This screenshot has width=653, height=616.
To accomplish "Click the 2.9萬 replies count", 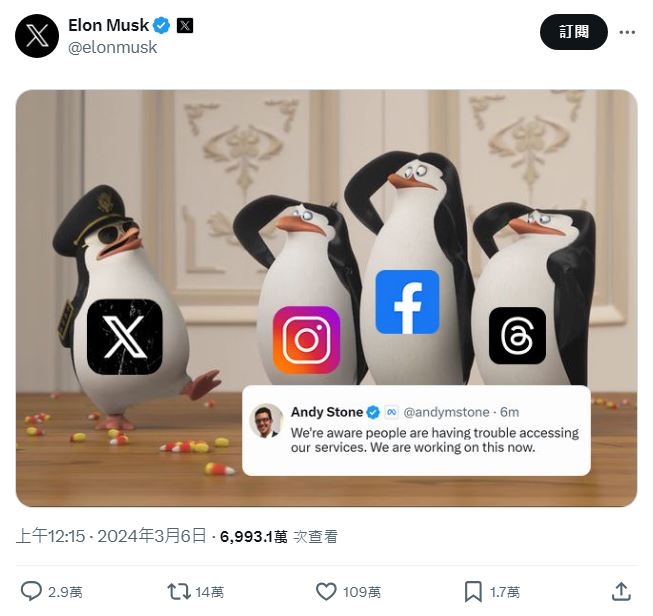I will [x=65, y=592].
